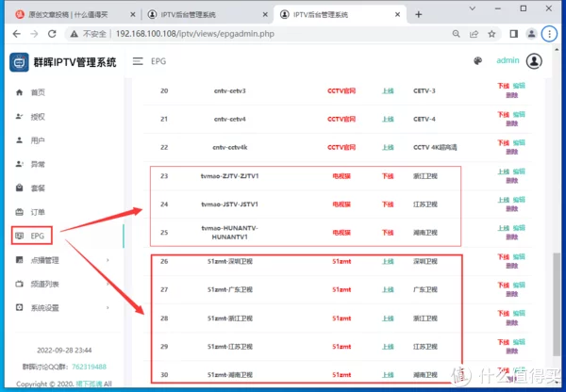
Task: Open 订单 via its sidebar icon
Action: click(x=20, y=212)
